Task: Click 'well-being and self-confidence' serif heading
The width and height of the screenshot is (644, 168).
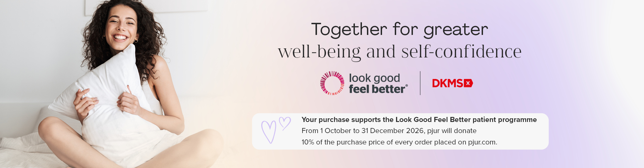Action: [400, 52]
